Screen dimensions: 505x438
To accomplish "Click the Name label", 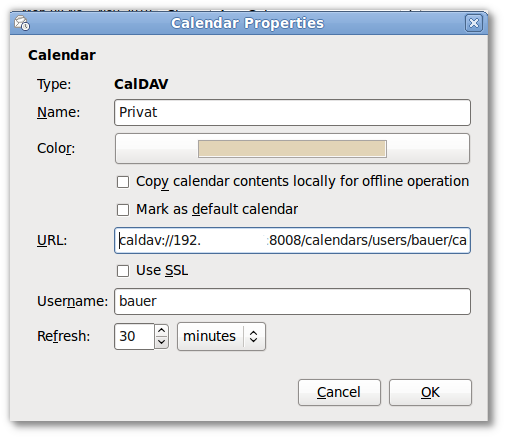I will tap(59, 112).
